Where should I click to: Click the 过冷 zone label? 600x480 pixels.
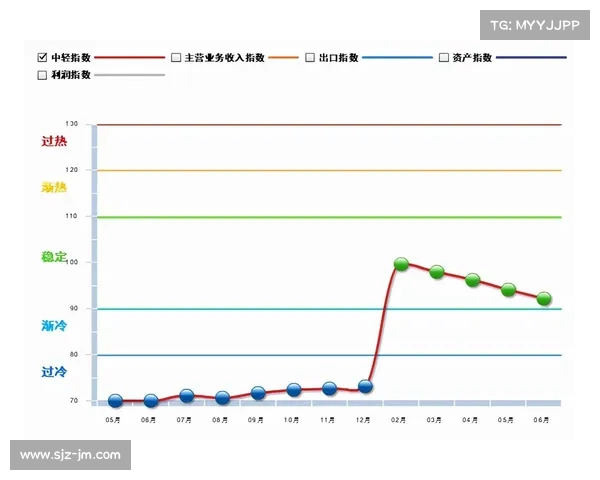click(x=54, y=371)
